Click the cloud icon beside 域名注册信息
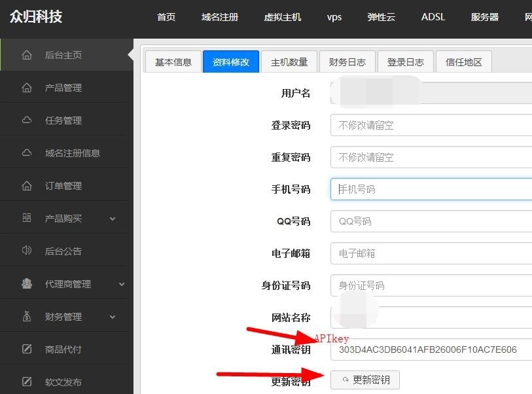Screen dimensions: 532x394 [x=26, y=152]
